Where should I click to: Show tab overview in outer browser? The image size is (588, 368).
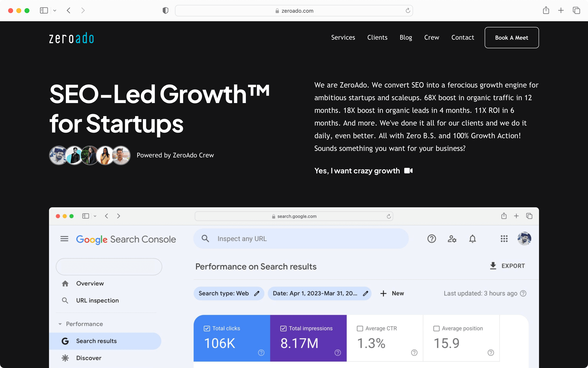[x=576, y=10]
